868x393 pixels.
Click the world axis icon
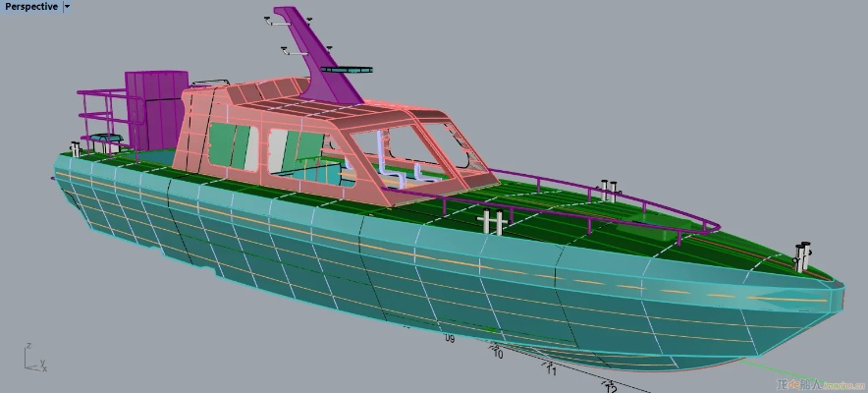34,359
